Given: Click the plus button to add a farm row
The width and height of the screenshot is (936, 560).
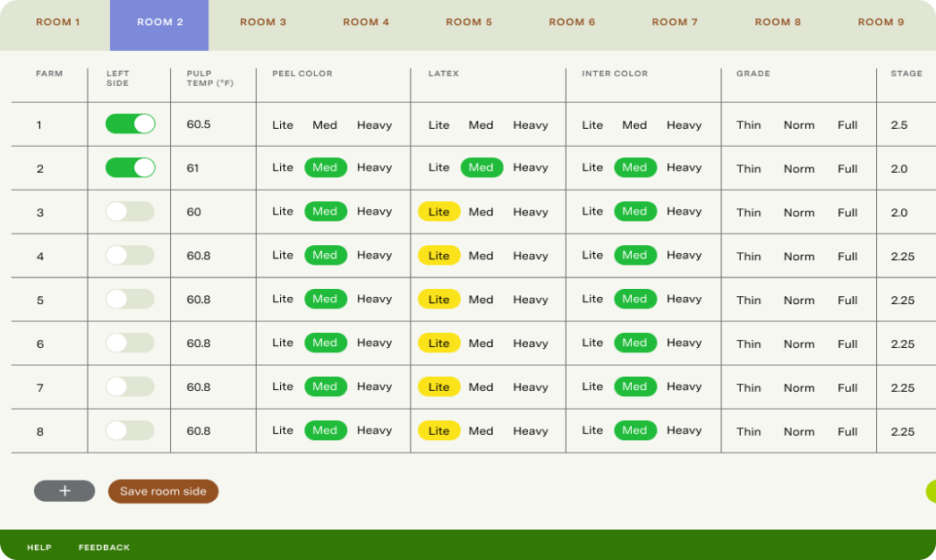Looking at the screenshot, I should point(64,491).
